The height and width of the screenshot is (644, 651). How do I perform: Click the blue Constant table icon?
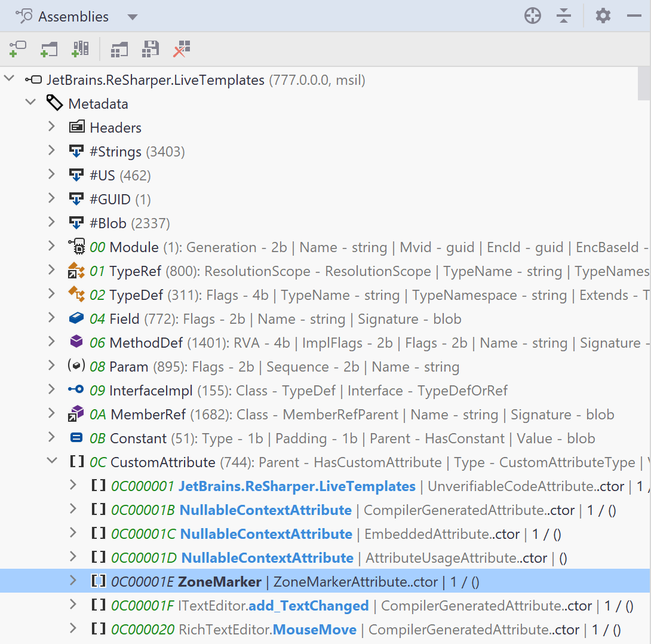[76, 438]
